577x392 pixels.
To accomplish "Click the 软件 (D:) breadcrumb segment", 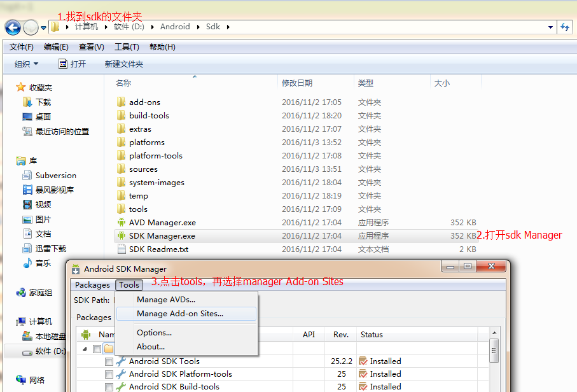I will pyautogui.click(x=129, y=27).
